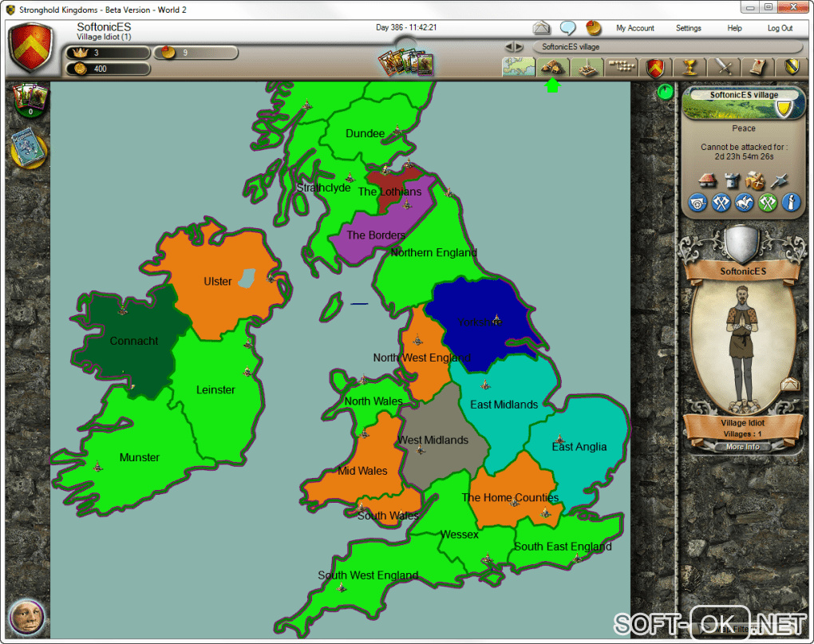Open the card deck icon on left sidebar
The height and width of the screenshot is (644, 814).
point(30,100)
